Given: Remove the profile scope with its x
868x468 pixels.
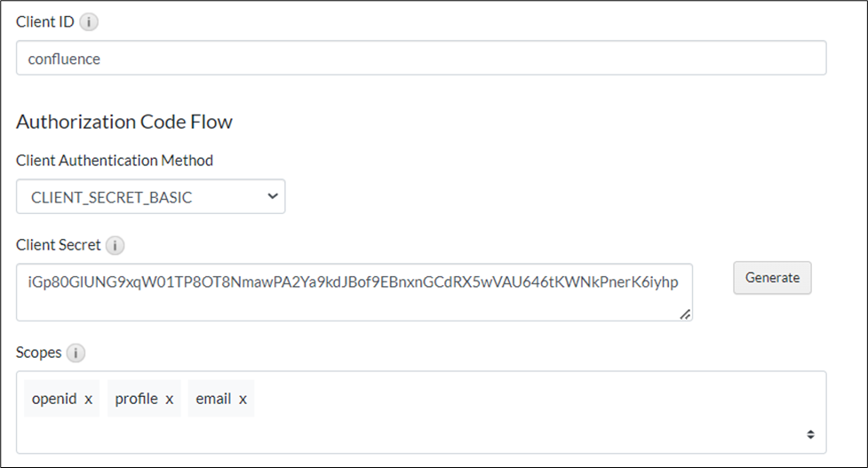Looking at the screenshot, I should (x=169, y=399).
